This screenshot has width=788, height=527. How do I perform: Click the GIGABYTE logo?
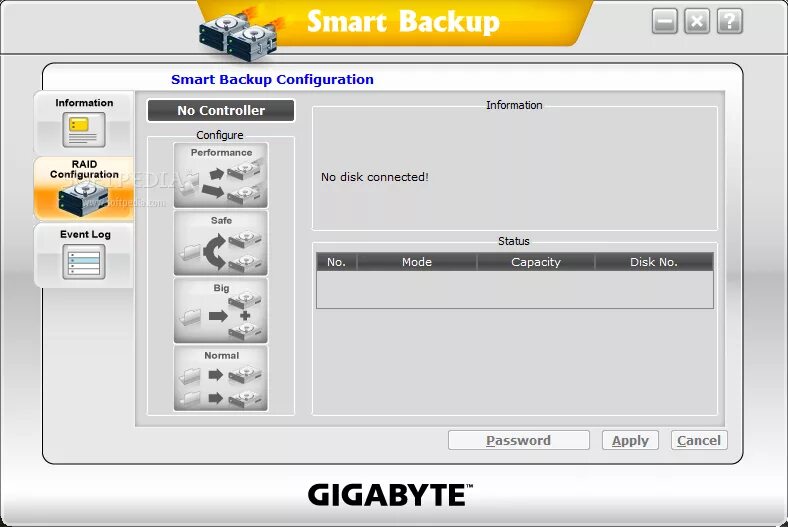click(390, 495)
